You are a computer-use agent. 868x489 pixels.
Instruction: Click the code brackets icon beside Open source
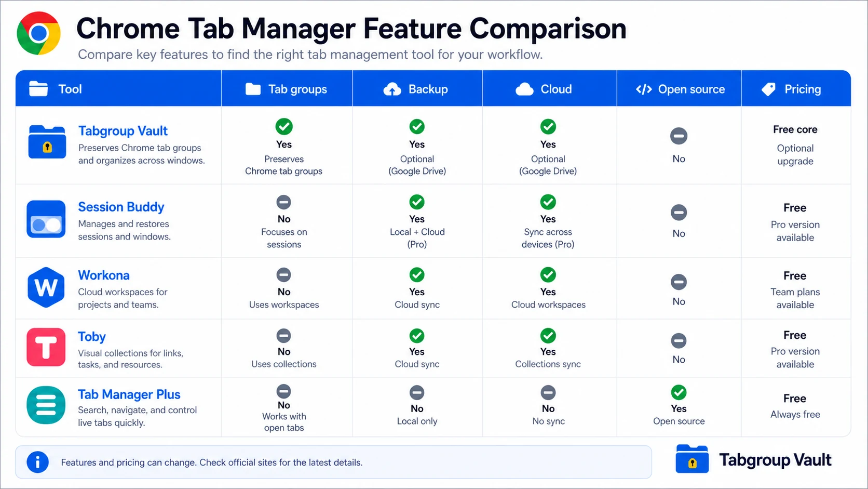[x=644, y=89]
